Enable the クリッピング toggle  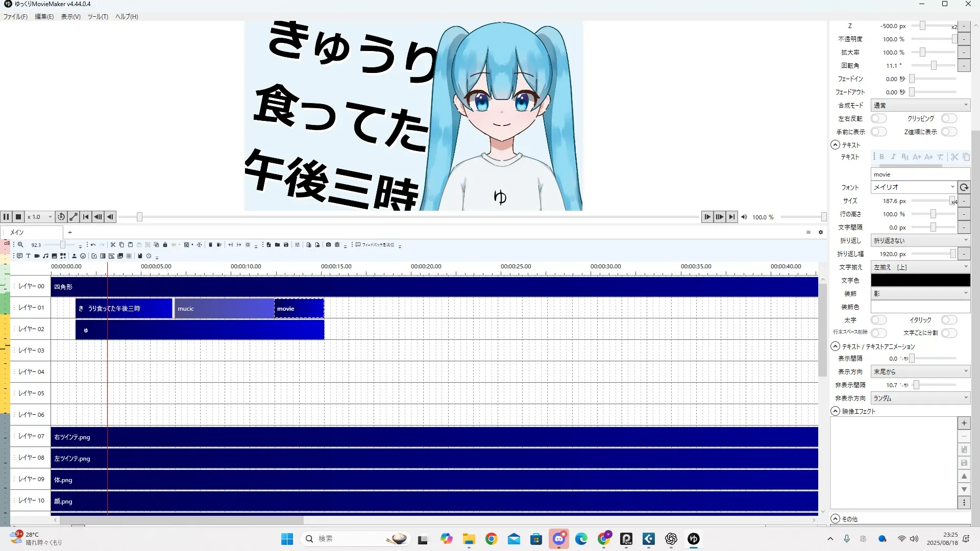[x=949, y=118]
